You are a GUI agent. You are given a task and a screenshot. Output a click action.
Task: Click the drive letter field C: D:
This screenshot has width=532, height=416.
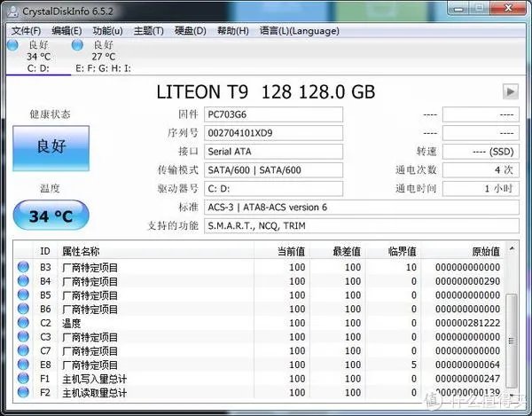(x=273, y=189)
